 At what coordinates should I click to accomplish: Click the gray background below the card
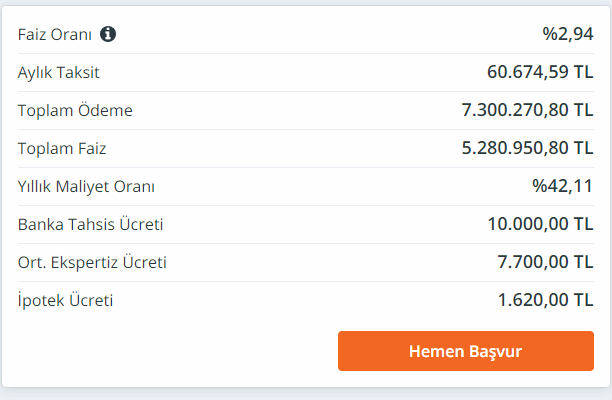300,394
